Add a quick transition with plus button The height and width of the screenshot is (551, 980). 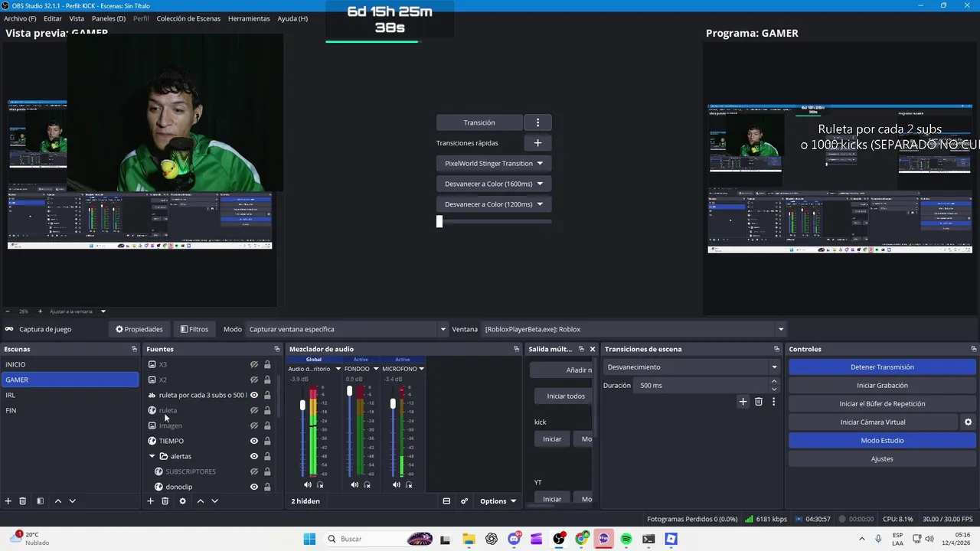pyautogui.click(x=537, y=143)
